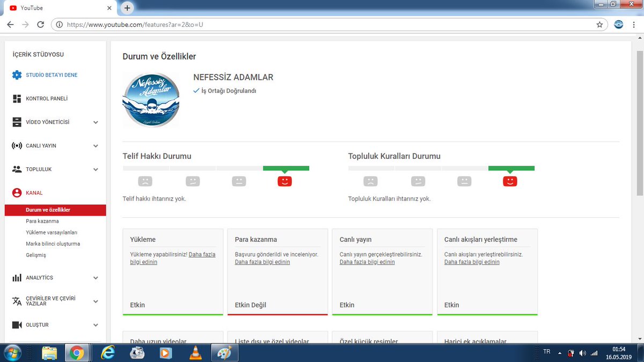This screenshot has height=362, width=644.
Task: Click the Durum ve Özellikler page heading
Action: [x=159, y=56]
